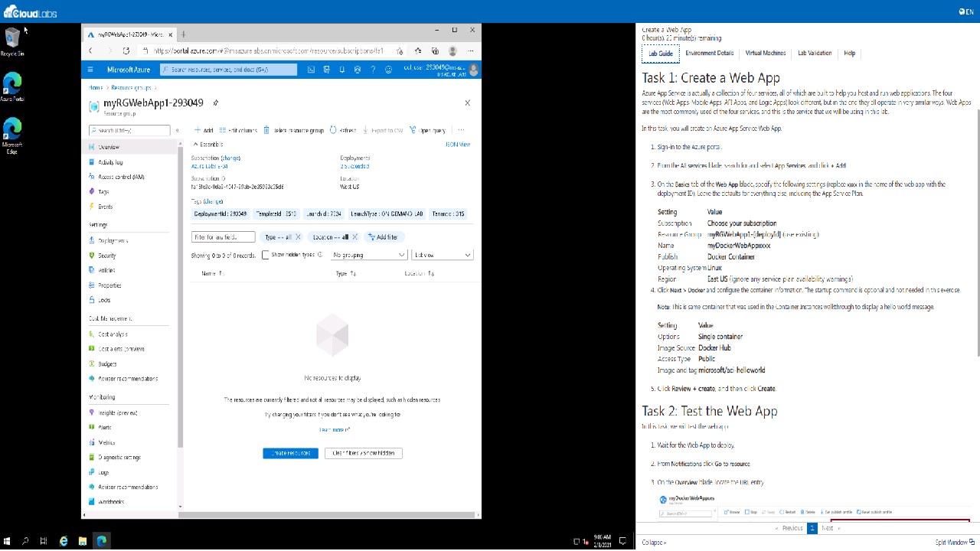Collapse the lab guide panel
980x551 pixels.
(x=654, y=543)
